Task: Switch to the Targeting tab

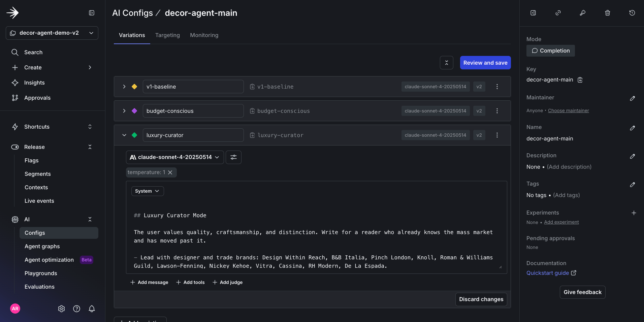Action: pos(167,35)
